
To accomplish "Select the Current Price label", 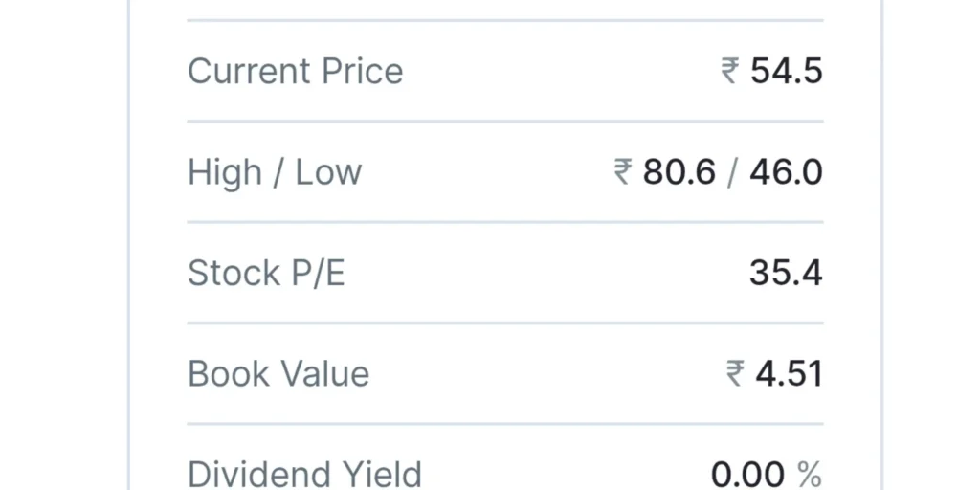I will point(295,71).
